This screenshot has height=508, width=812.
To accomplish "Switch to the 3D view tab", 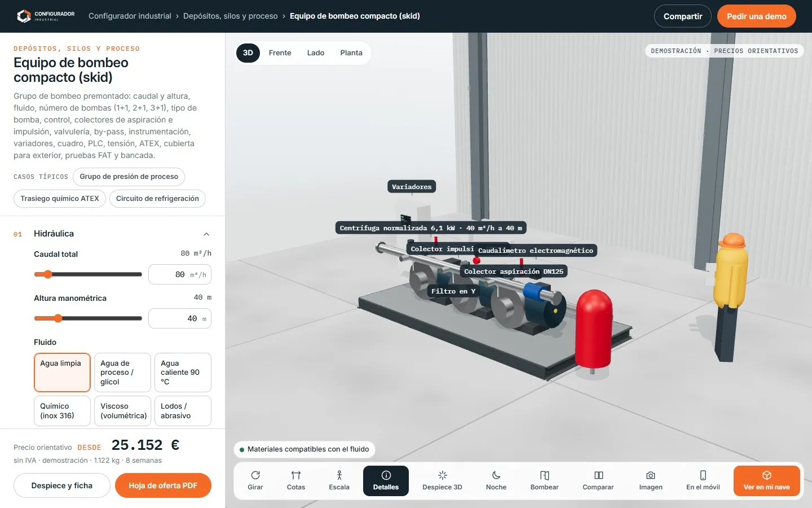I will [248, 53].
